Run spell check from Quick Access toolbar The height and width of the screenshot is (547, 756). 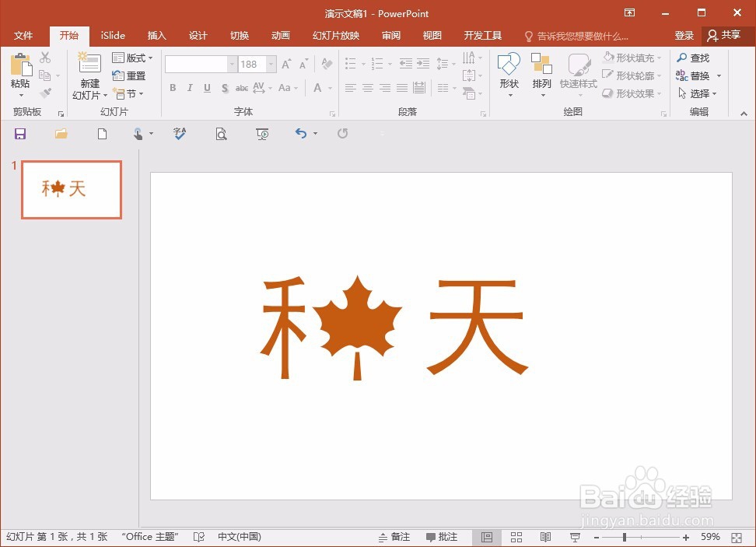pos(180,133)
